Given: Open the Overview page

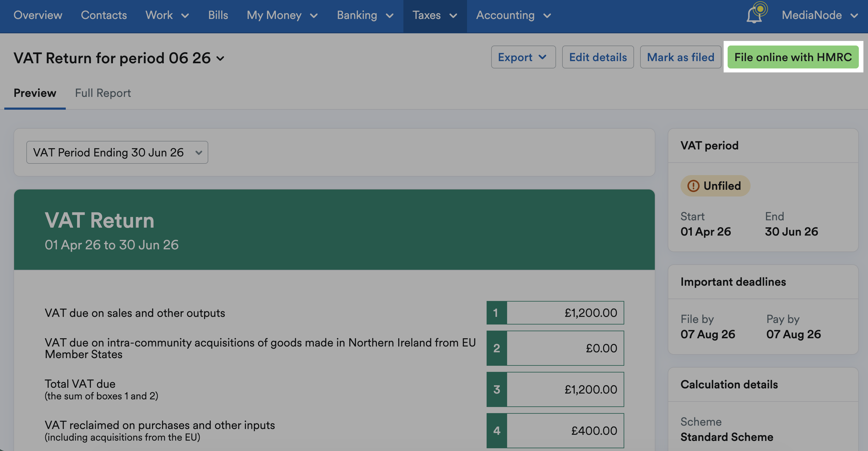Looking at the screenshot, I should (38, 15).
